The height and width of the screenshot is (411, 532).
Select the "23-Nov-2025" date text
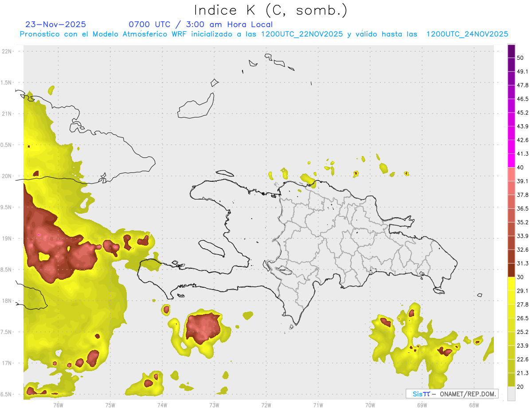tap(55, 24)
